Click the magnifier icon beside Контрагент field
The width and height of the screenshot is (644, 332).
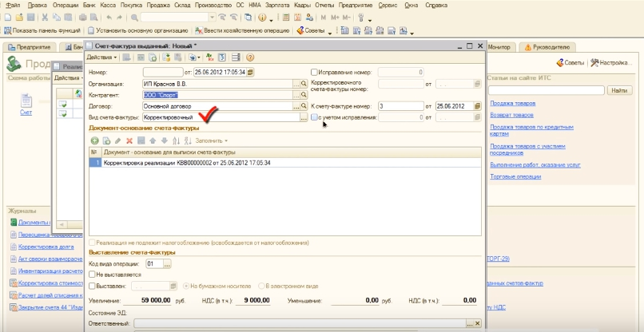pos(304,94)
